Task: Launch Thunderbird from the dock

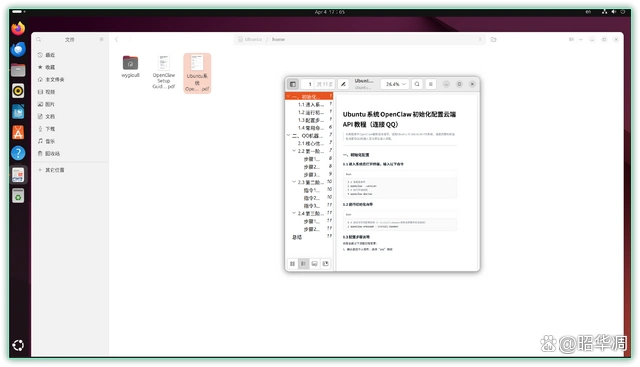Action: point(18,49)
